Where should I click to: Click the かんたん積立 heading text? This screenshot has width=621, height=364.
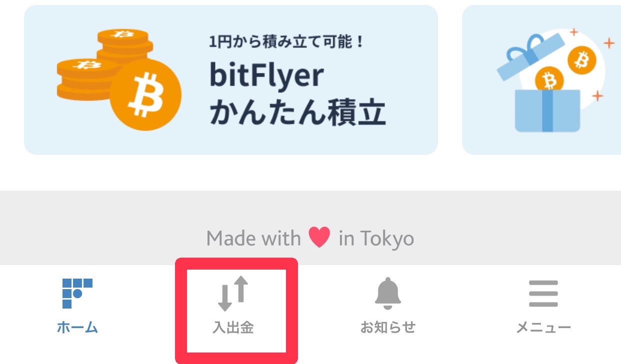297,112
